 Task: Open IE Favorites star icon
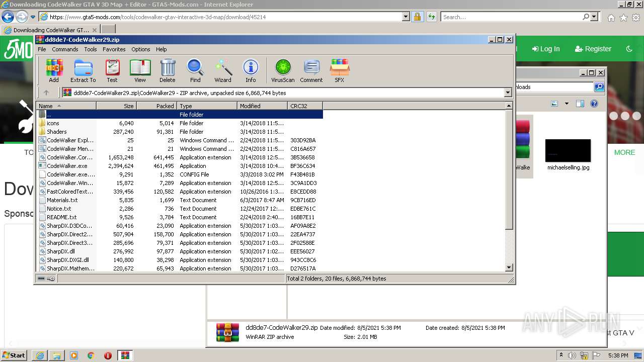click(x=623, y=18)
